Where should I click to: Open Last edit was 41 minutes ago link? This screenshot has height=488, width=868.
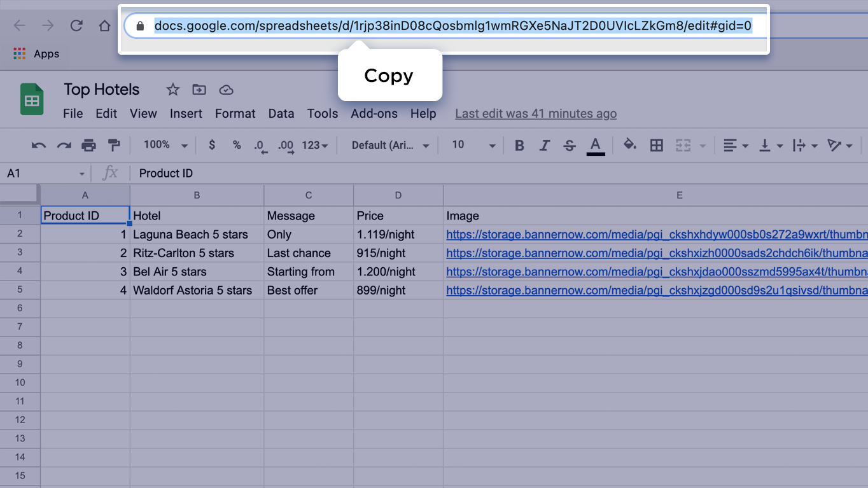(x=536, y=113)
